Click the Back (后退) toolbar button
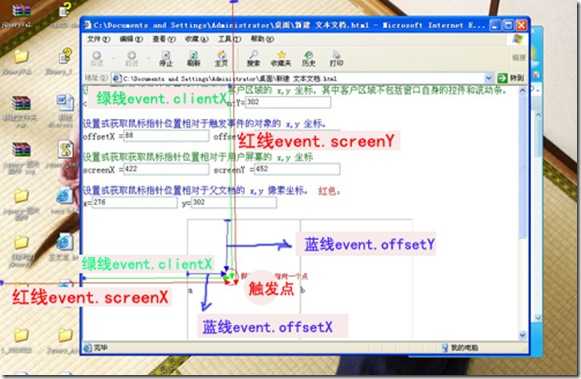The width and height of the screenshot is (581, 379). pyautogui.click(x=97, y=58)
